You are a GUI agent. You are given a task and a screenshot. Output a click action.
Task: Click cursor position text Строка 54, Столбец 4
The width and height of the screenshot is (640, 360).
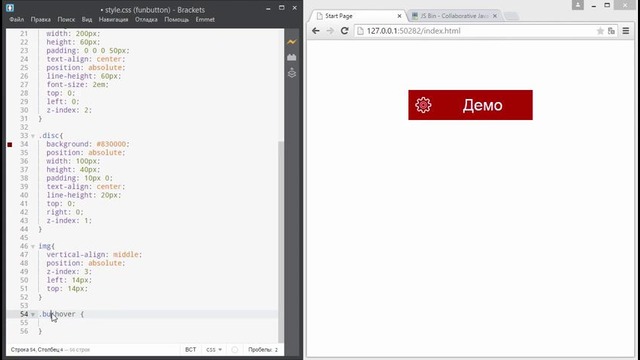(37, 350)
